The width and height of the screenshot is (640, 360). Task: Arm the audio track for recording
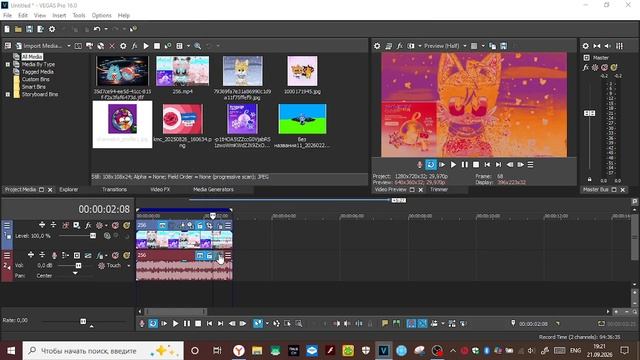[x=54, y=256]
